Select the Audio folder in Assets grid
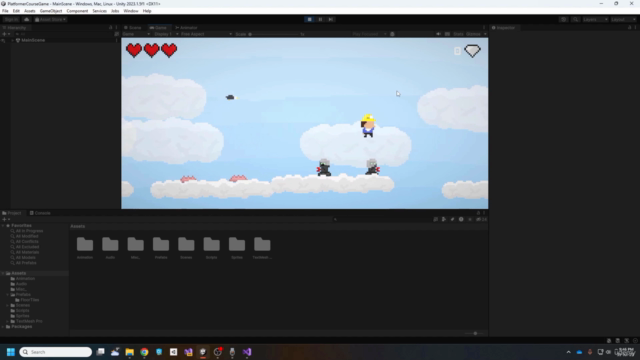 pyautogui.click(x=110, y=245)
